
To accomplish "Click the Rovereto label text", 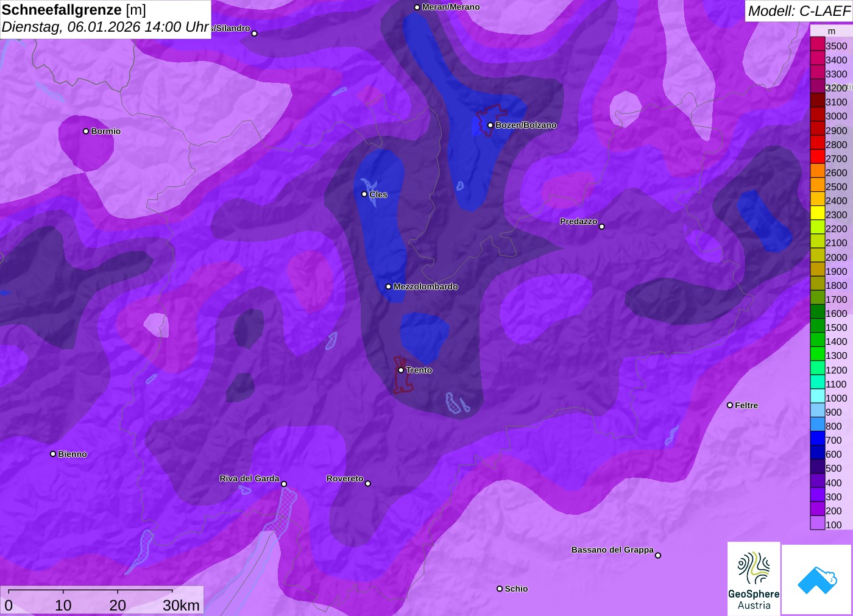I will 345,479.
